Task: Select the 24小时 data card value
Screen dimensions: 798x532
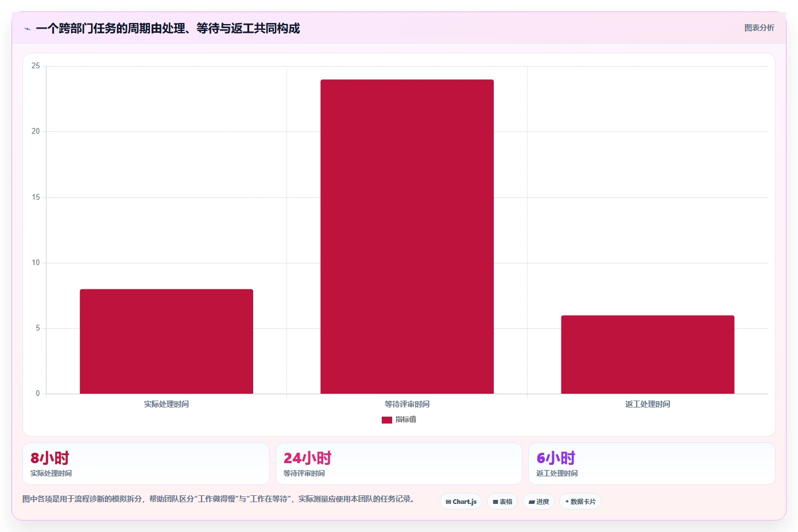Action: tap(308, 458)
